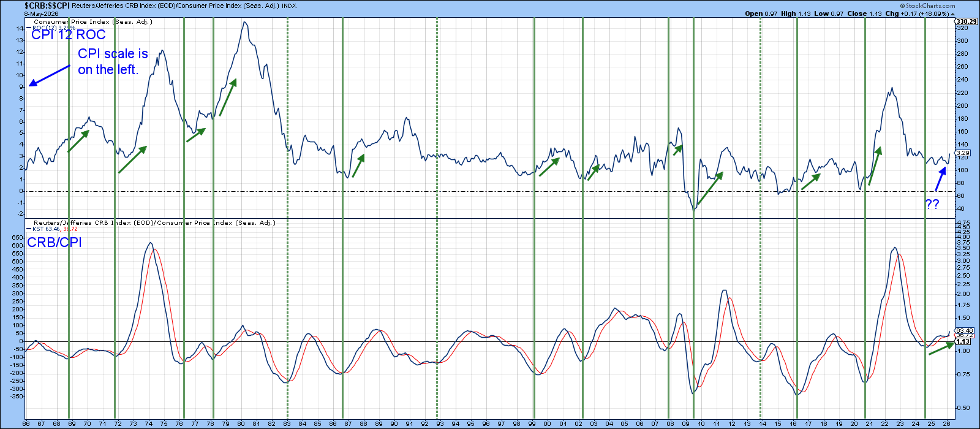This screenshot has width=980, height=429.
Task: Click the 14 label on the left ROC axis
Action: pos(20,28)
